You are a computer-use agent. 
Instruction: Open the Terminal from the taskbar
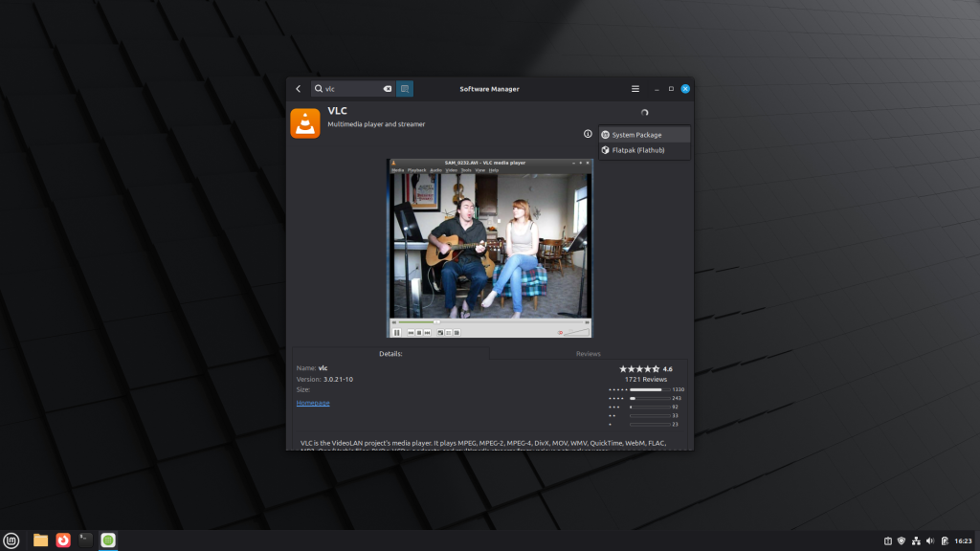coord(86,540)
